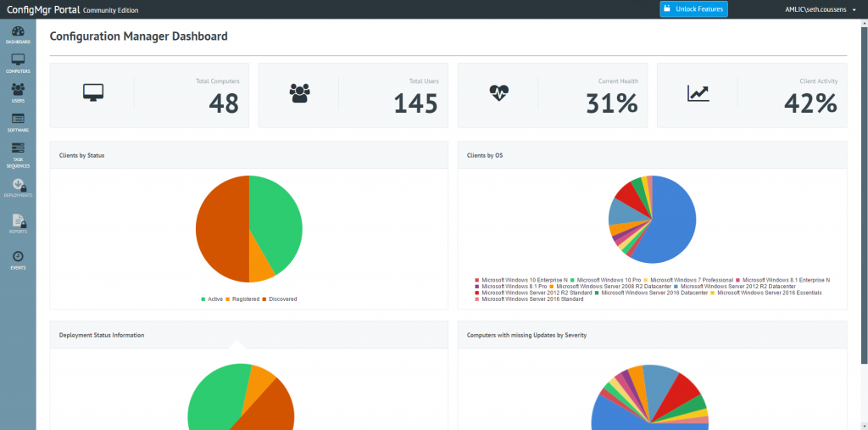Click the line chart icon in Client Activity card
868x430 pixels.
coord(698,93)
